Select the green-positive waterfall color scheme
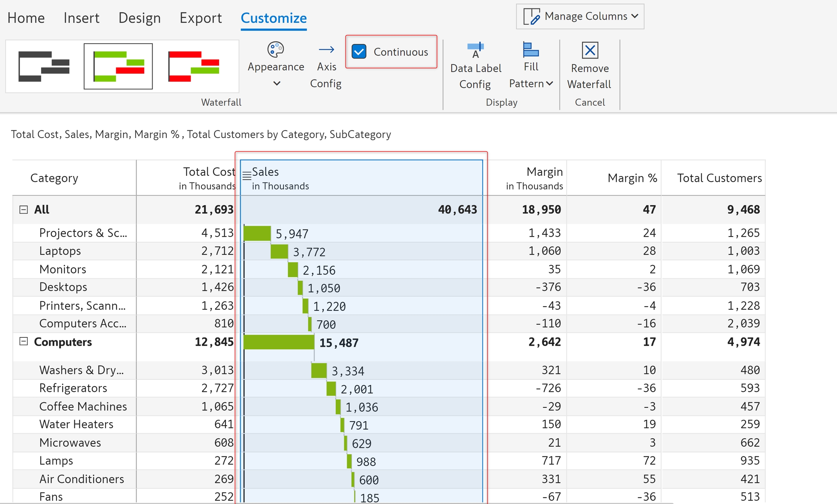 [118, 66]
